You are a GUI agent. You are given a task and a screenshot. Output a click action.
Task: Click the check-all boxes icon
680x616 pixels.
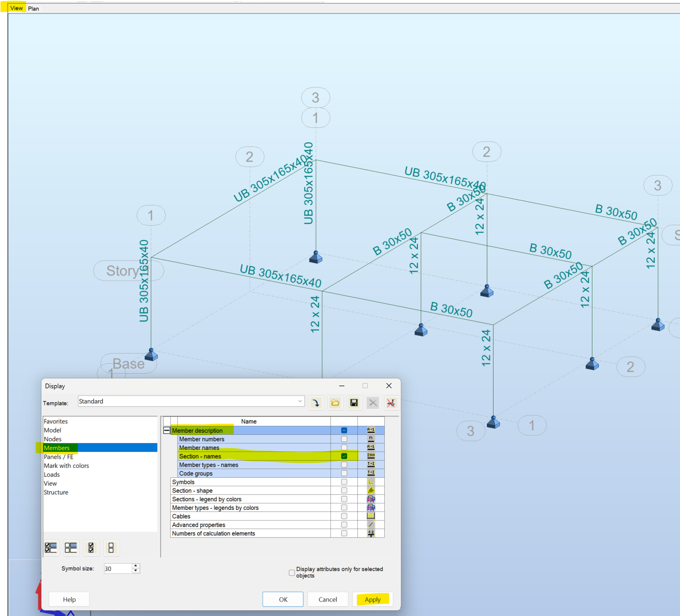coord(91,548)
